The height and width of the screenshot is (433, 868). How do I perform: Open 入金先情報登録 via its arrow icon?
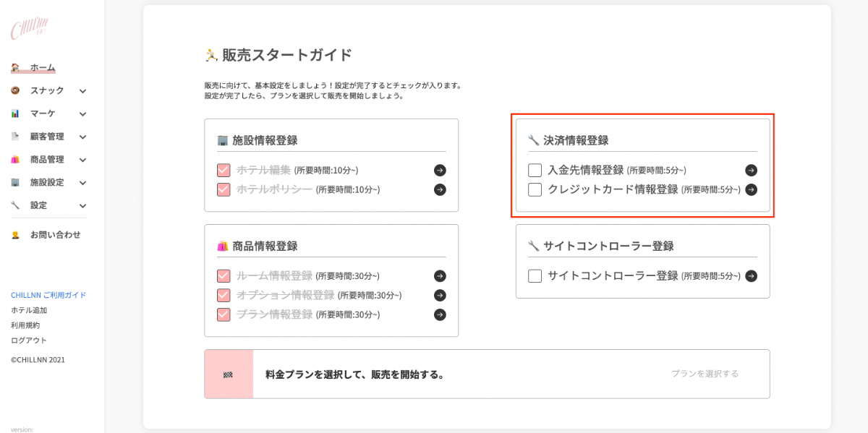(x=751, y=171)
